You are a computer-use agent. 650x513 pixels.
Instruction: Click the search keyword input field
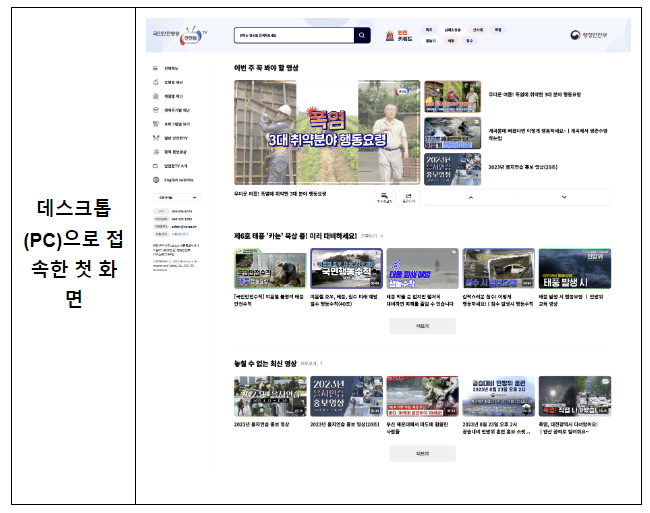pos(294,36)
